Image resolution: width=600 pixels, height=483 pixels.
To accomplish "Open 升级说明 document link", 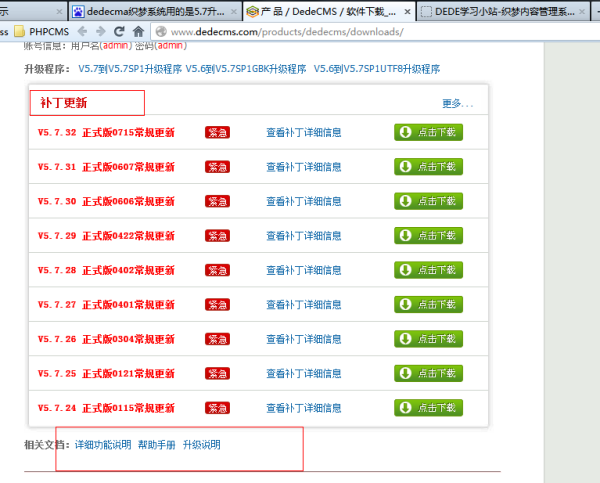I will click(x=201, y=445).
